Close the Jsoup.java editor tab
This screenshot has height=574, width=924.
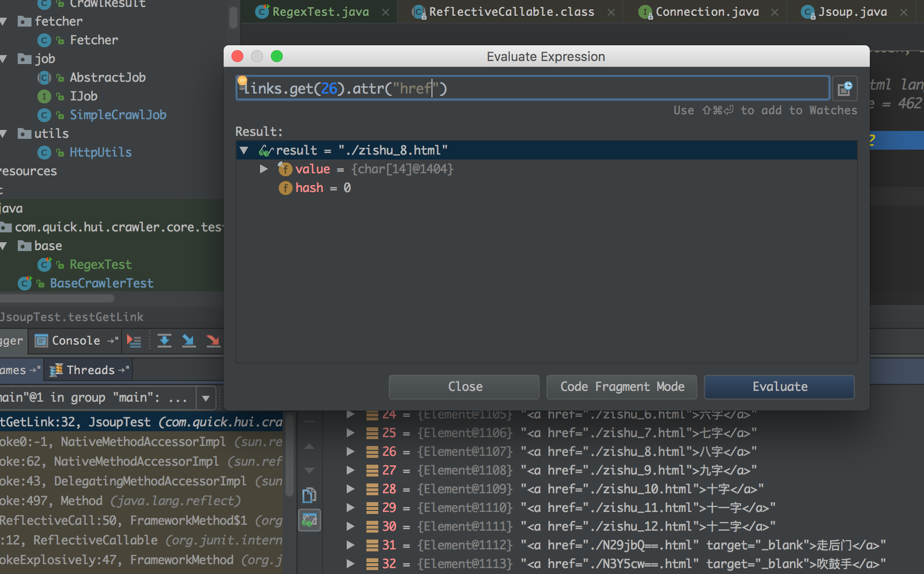(x=904, y=12)
